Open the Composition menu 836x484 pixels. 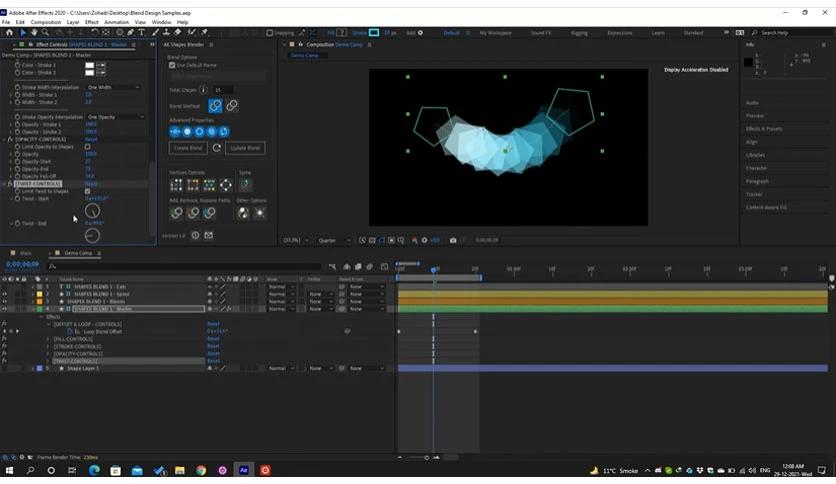(45, 21)
